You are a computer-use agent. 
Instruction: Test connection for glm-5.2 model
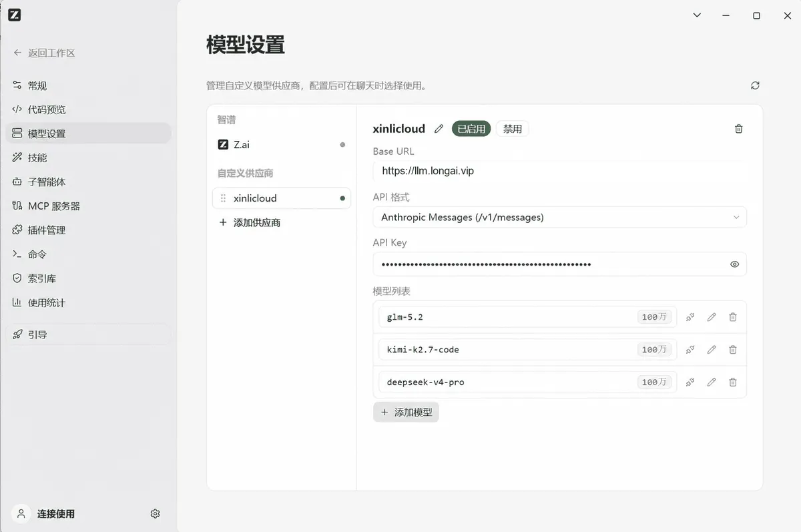(x=690, y=317)
